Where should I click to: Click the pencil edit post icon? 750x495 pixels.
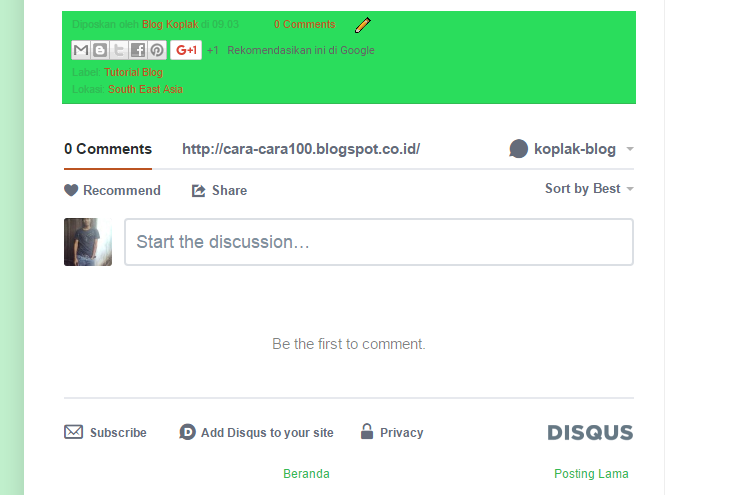pos(363,25)
